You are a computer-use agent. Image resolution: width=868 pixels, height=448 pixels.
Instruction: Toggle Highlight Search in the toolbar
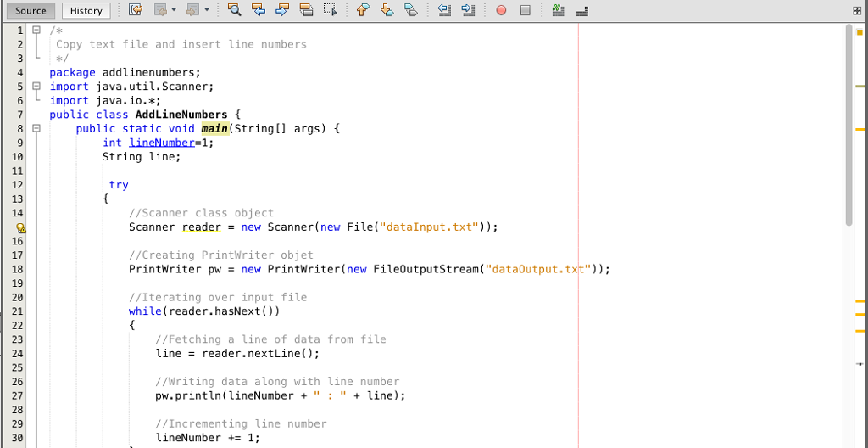(x=306, y=10)
